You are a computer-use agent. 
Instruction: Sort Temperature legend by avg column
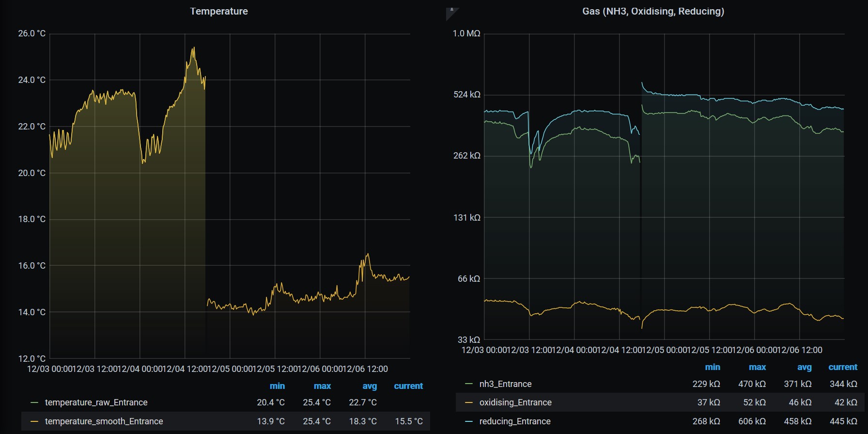(369, 386)
